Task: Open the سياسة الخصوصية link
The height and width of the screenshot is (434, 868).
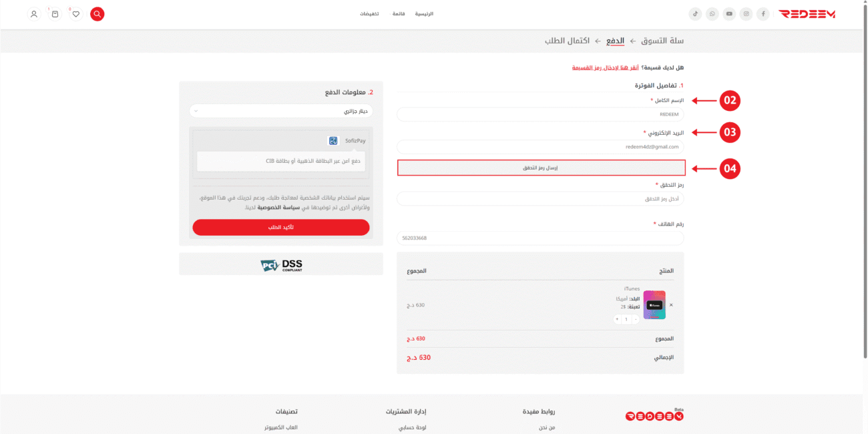Action: tap(278, 209)
